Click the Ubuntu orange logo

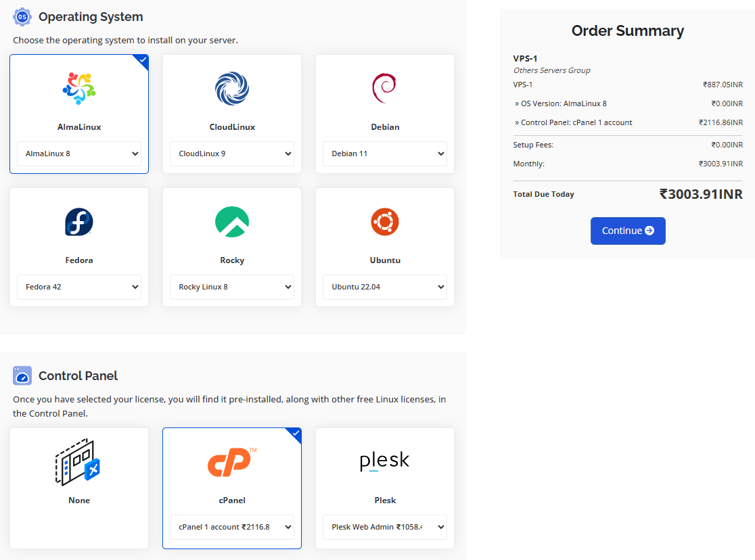click(x=384, y=222)
